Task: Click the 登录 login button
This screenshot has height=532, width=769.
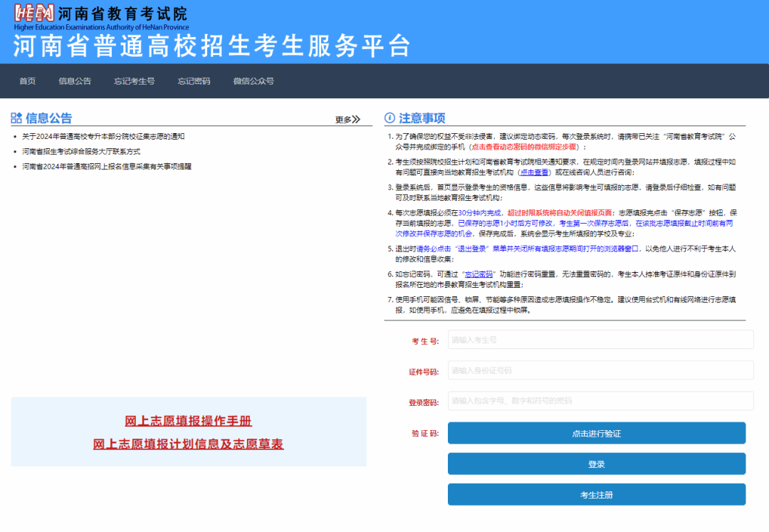Action: click(596, 464)
